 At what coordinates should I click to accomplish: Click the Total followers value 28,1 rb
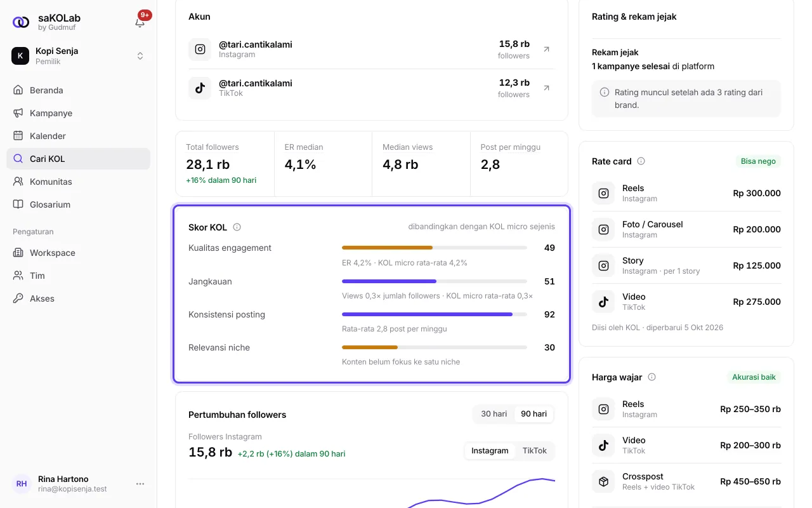(207, 164)
